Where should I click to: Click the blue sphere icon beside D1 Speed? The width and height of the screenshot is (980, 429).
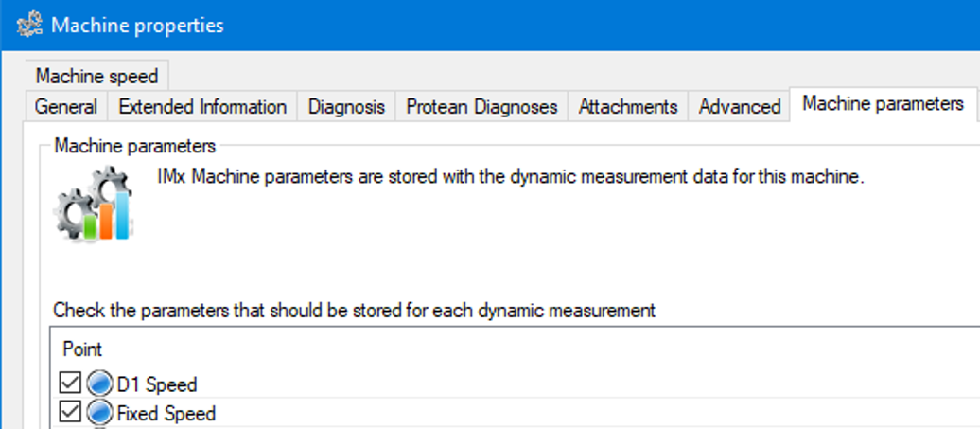(x=99, y=384)
